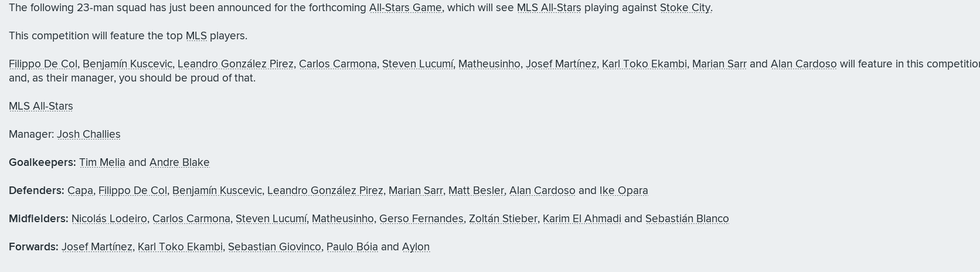Open Karim El Ahmadi link
Viewport: 980px width, 272px height.
tap(582, 219)
